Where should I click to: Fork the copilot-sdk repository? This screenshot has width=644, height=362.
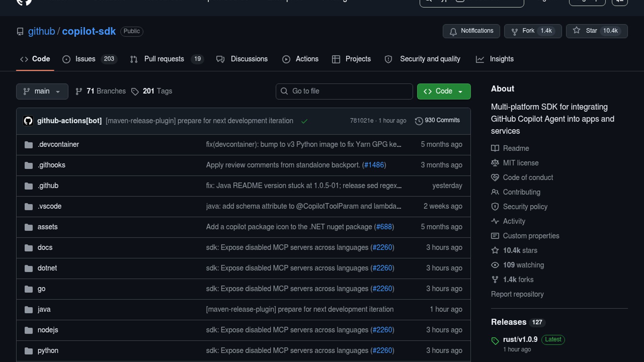(x=533, y=31)
